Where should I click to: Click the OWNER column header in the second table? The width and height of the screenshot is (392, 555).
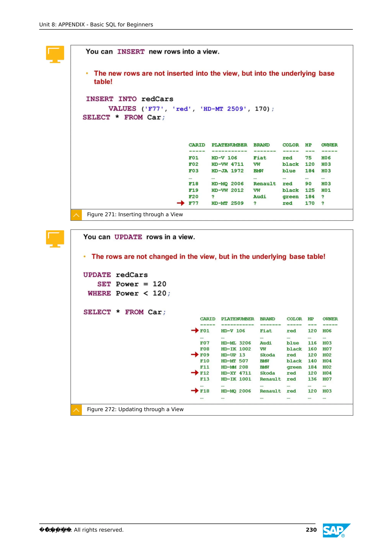[330, 319]
